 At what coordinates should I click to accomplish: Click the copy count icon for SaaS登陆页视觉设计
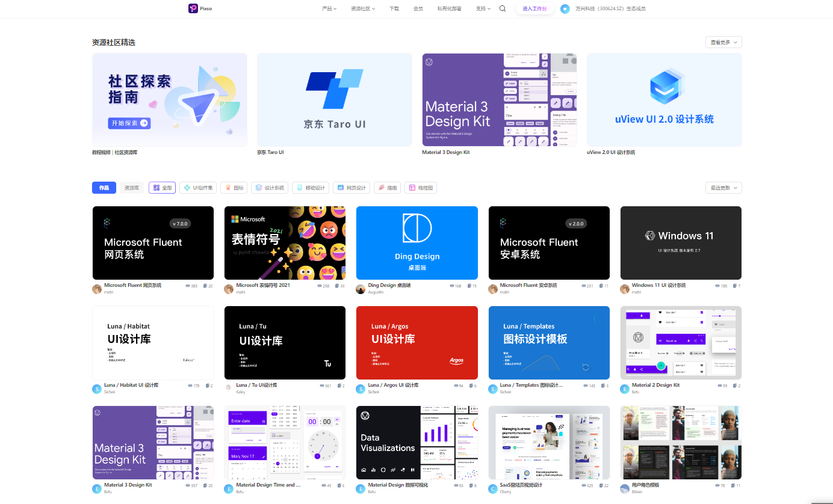tap(601, 485)
